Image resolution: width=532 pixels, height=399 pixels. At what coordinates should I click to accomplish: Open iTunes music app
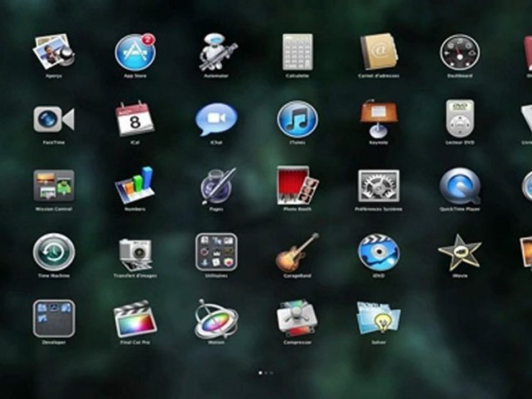click(297, 119)
